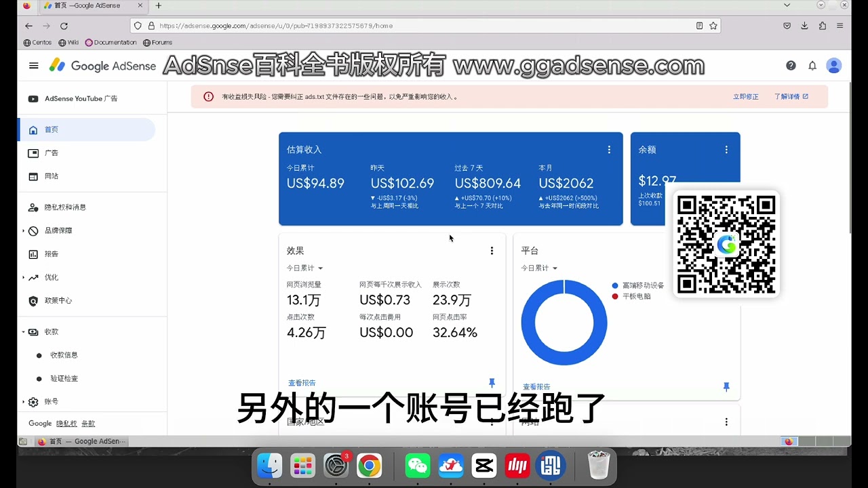The height and width of the screenshot is (488, 868).
Task: Go to 首页 in the sidebar
Action: tap(87, 129)
